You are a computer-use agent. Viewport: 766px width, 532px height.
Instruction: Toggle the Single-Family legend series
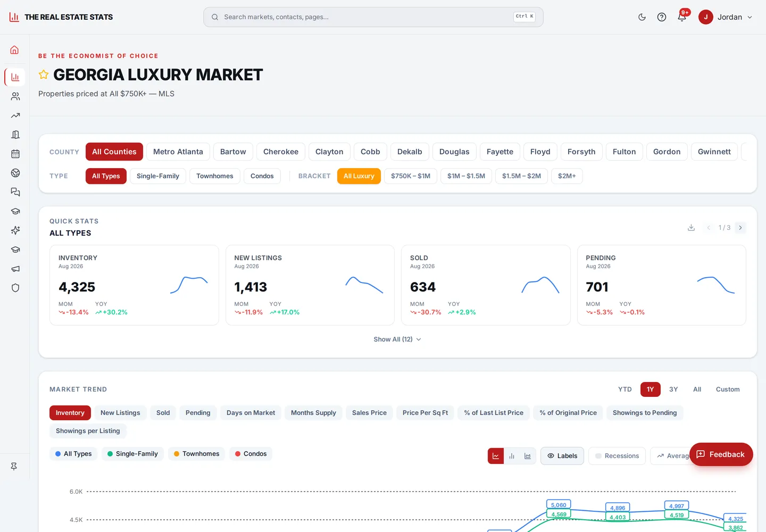click(x=132, y=454)
